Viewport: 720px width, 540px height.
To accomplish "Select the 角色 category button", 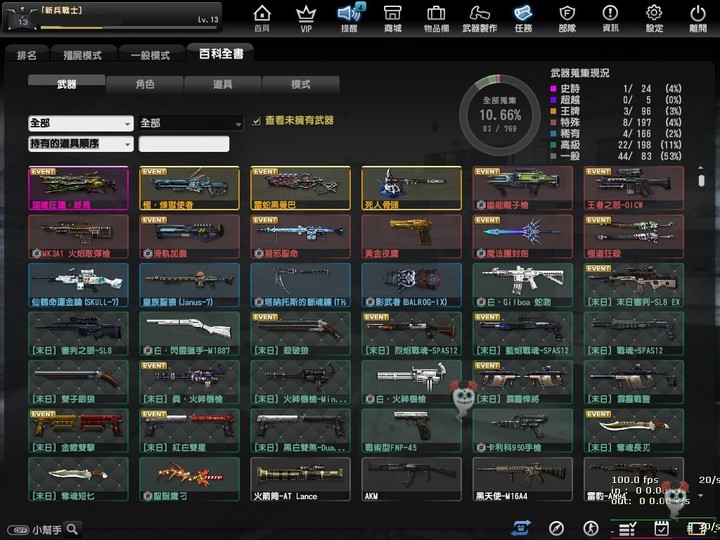I will tap(144, 85).
